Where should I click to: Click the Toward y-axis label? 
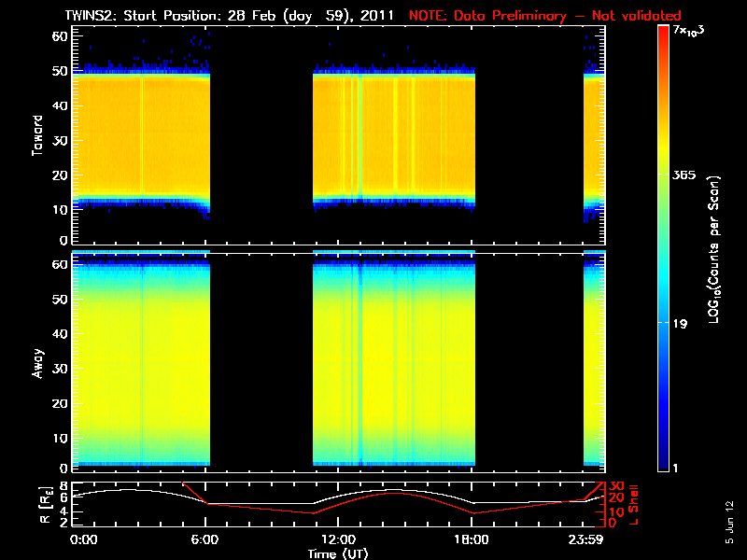[x=38, y=134]
